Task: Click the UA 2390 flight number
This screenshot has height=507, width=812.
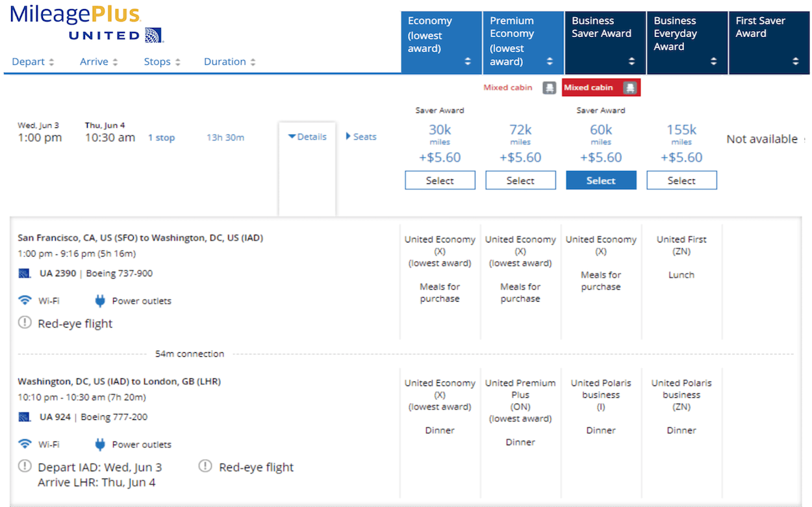Action: 57,274
